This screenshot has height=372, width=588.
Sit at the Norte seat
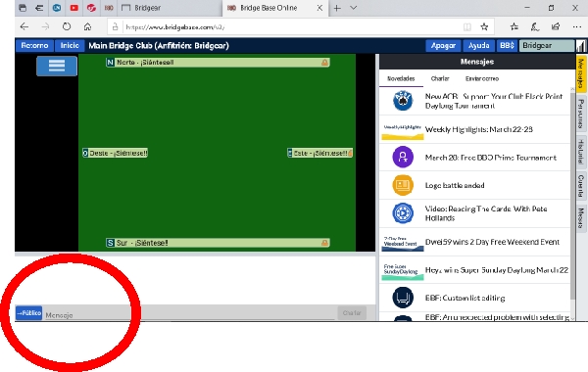click(218, 63)
